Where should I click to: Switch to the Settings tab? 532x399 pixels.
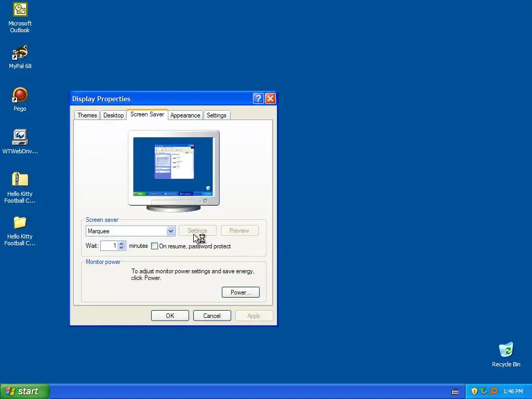(217, 115)
